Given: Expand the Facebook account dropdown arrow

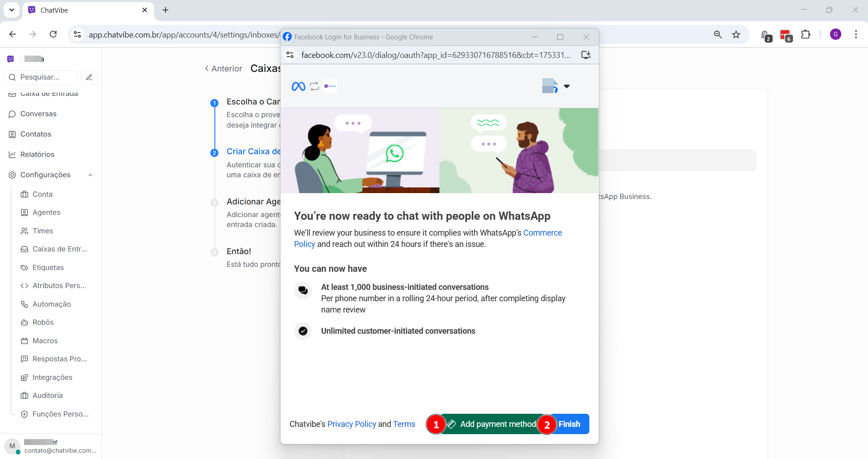Looking at the screenshot, I should pyautogui.click(x=567, y=86).
